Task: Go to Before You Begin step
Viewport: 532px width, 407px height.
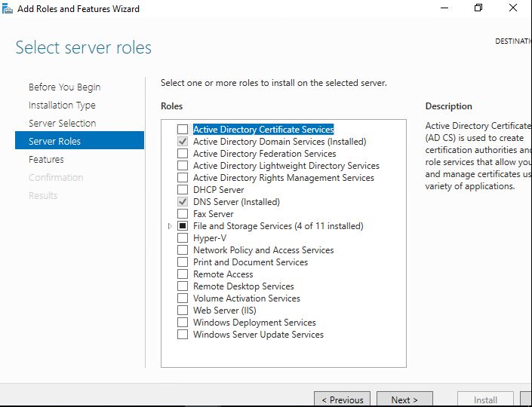Action: click(x=64, y=87)
